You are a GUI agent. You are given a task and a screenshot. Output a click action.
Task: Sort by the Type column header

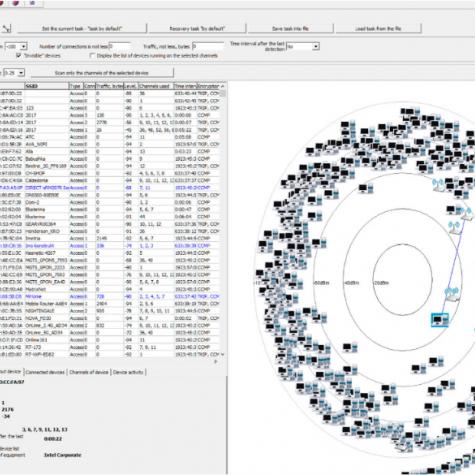pos(76,86)
